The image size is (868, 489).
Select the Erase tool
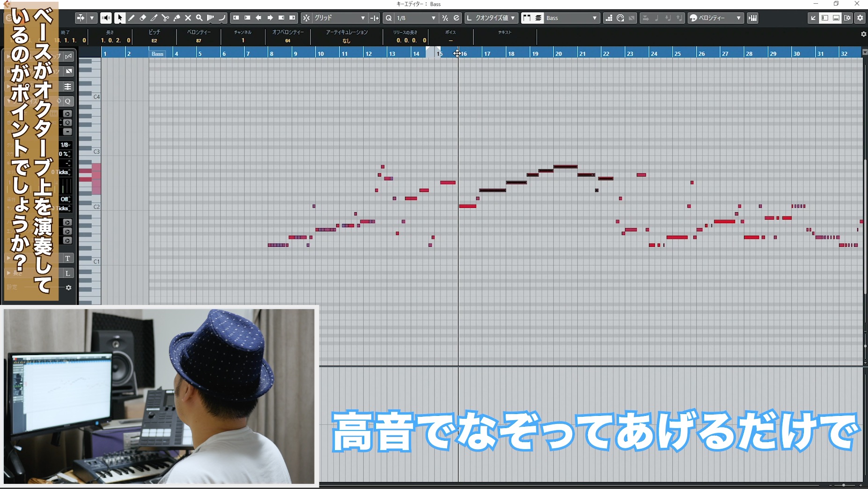click(143, 18)
